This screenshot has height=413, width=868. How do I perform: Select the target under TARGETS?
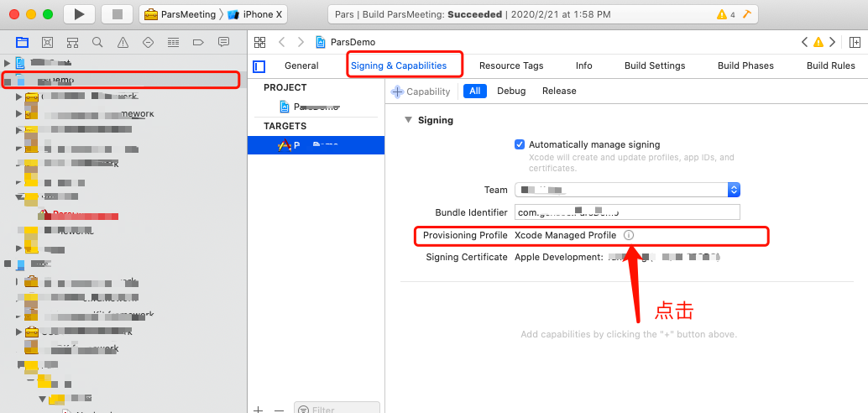pyautogui.click(x=316, y=145)
